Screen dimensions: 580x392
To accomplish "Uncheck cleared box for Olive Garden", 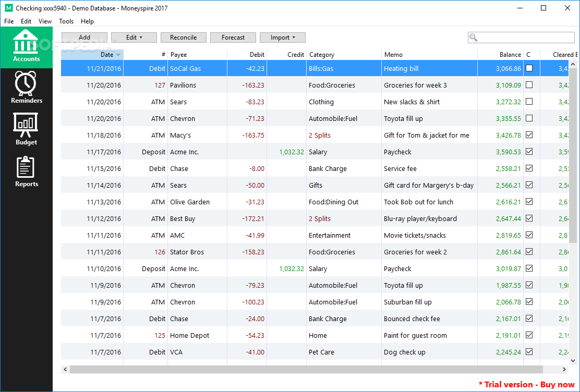I will click(529, 202).
